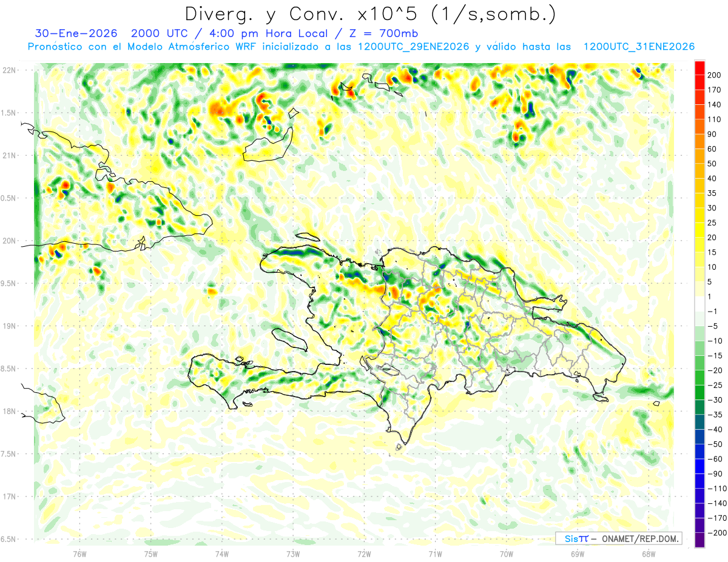The height and width of the screenshot is (562, 728).
Task: Click the red band at top of color scale
Action: tap(699, 68)
